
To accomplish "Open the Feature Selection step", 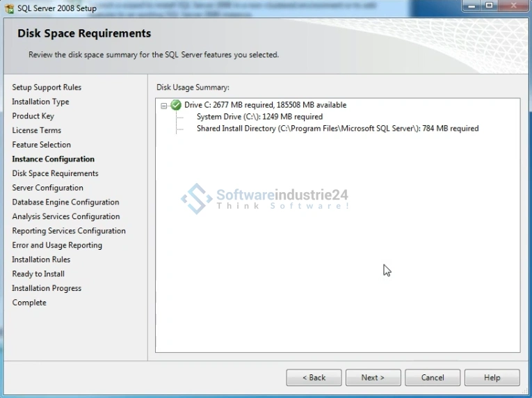I will click(41, 145).
